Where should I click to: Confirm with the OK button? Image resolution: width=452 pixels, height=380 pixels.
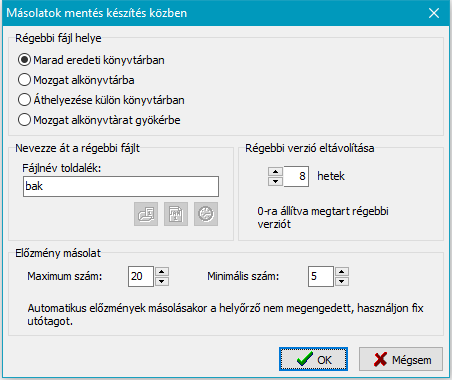(313, 359)
